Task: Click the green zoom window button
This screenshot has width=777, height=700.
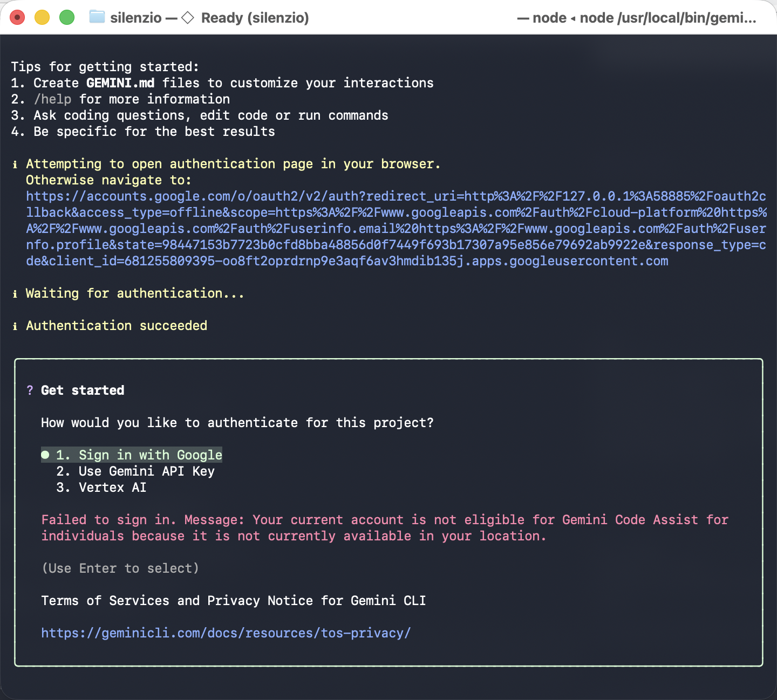Action: [67, 17]
